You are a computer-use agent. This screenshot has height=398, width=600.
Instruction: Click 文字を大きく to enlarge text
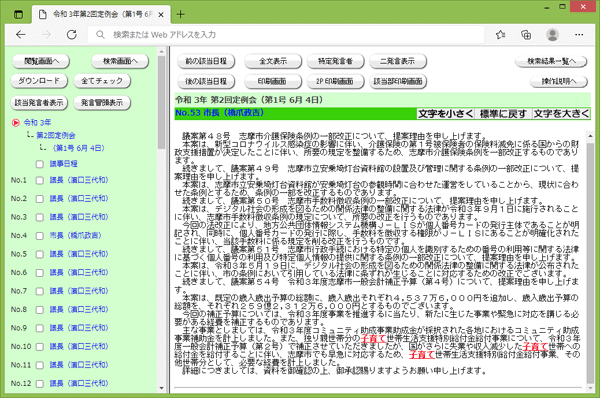point(561,114)
